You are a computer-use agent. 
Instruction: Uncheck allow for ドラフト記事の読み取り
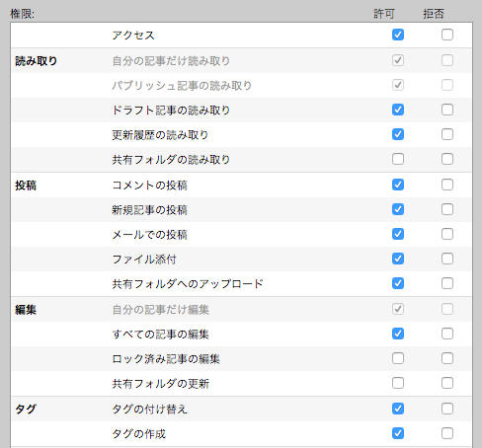click(398, 110)
